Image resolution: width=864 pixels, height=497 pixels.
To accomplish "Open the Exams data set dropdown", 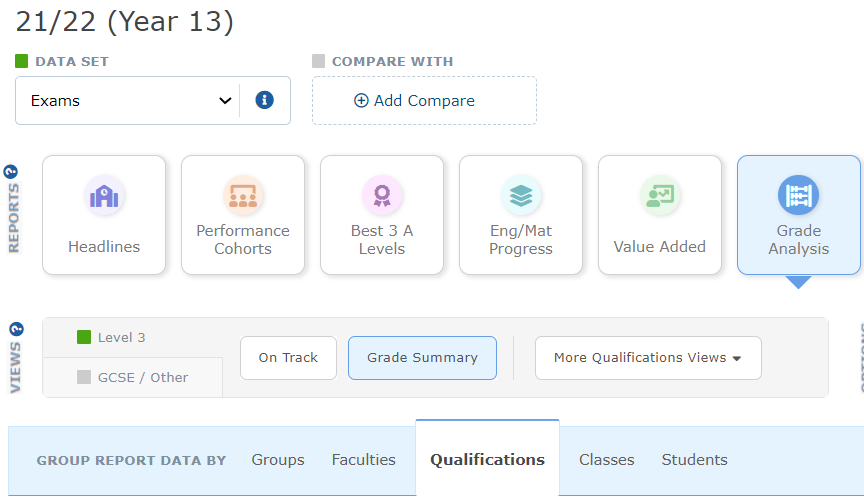I will click(130, 101).
